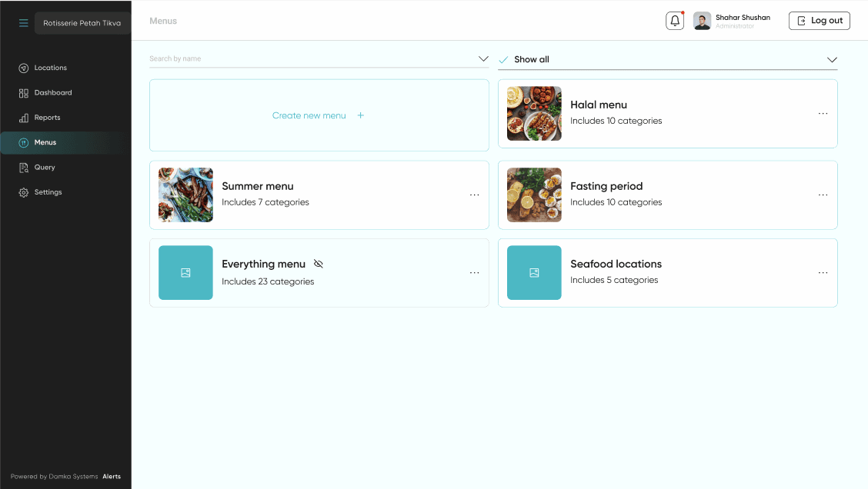Click the Seafood locations placeholder image
Viewport: 868px width, 489px height.
pos(534,273)
